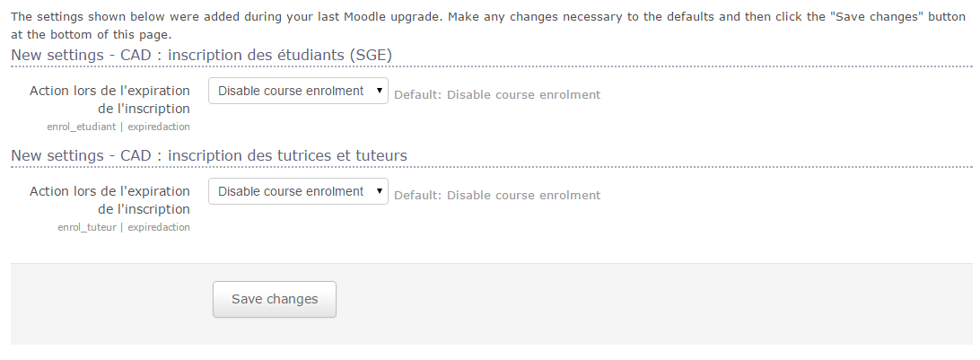Click the enrol_etudiant setting name
Image resolution: width=980 pixels, height=360 pixels.
[x=81, y=127]
